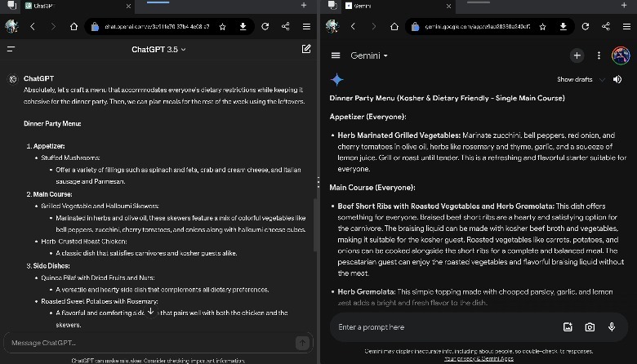This screenshot has height=364, width=637.
Task: Start a new Gemini chat with plus
Action: 577,55
